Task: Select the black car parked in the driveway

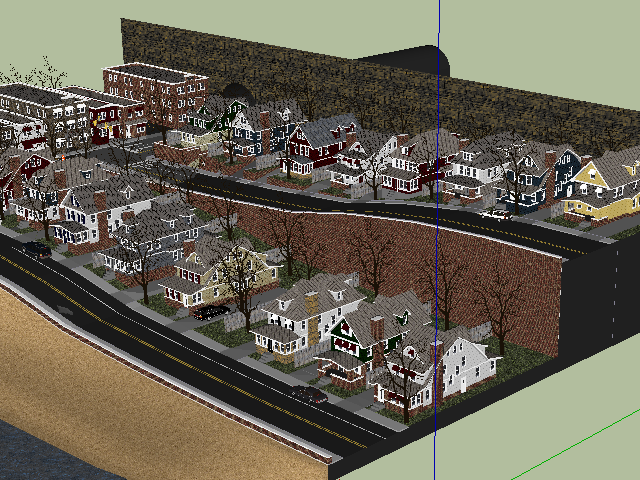Action: tap(211, 312)
